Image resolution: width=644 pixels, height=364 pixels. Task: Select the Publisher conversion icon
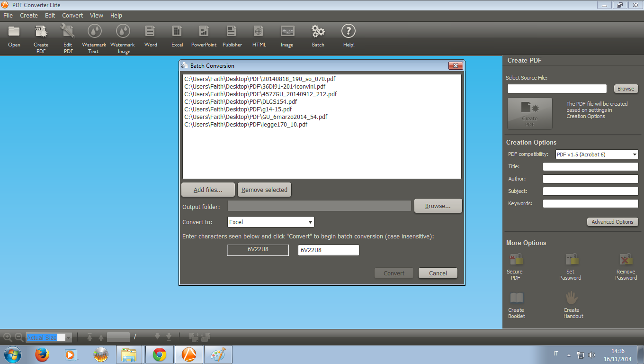(232, 31)
